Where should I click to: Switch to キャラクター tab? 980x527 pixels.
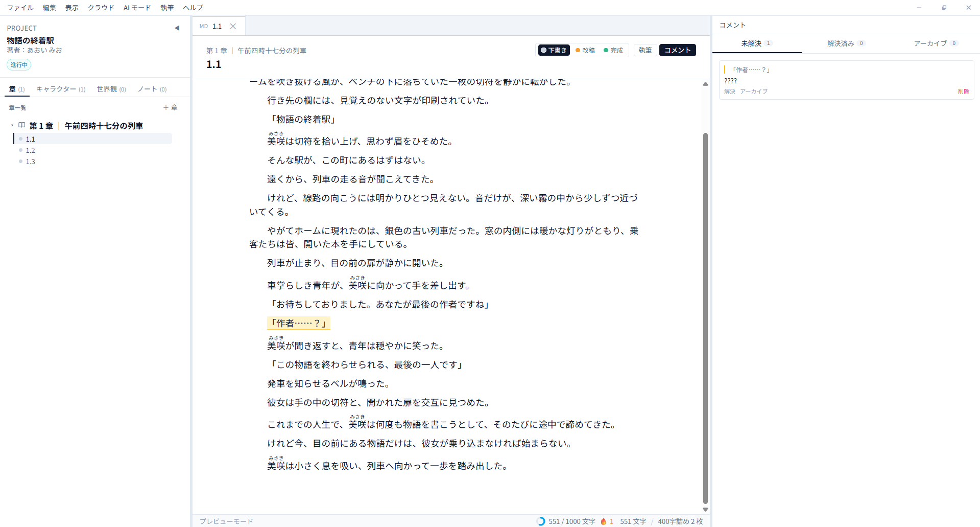[61, 89]
